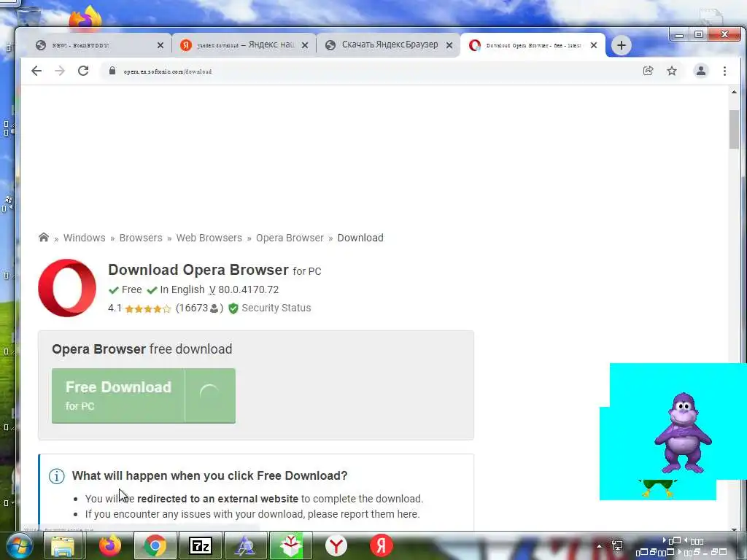Click the Chrome taskbar icon

155,545
